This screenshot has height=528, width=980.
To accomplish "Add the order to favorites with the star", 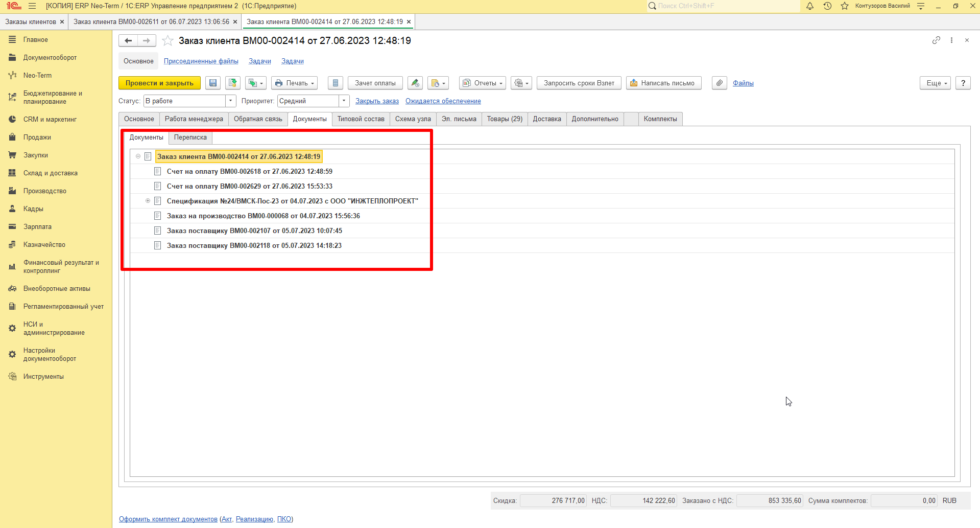I will coord(168,41).
